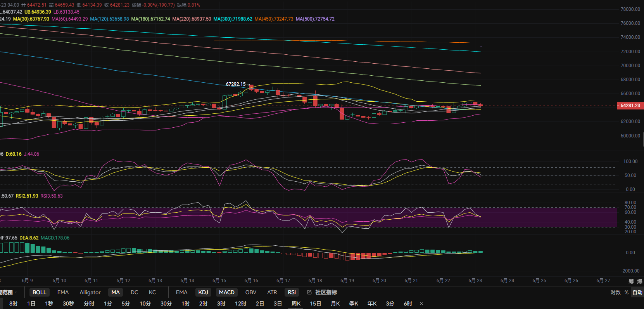Click the MA(30) yellow legend label
The image size is (644, 309).
pyautogui.click(x=31, y=19)
